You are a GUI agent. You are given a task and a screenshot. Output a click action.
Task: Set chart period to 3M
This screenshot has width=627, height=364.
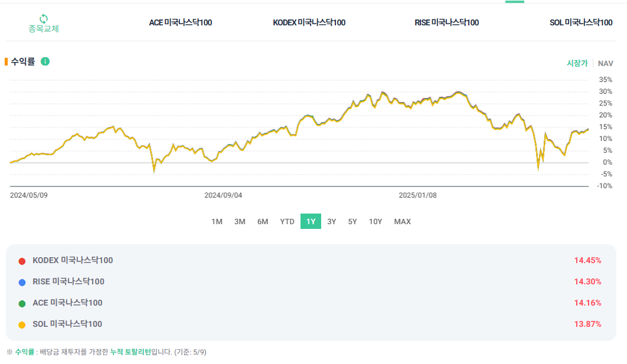tap(240, 222)
